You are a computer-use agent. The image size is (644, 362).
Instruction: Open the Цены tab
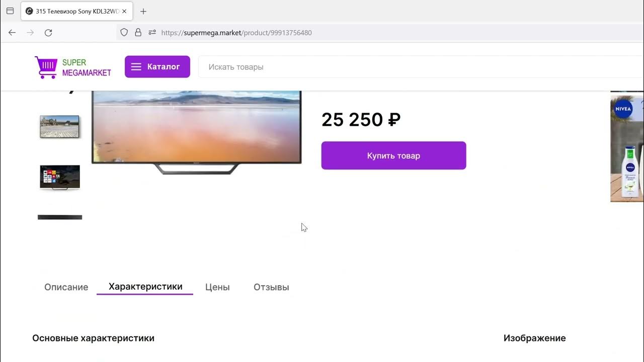(x=217, y=287)
